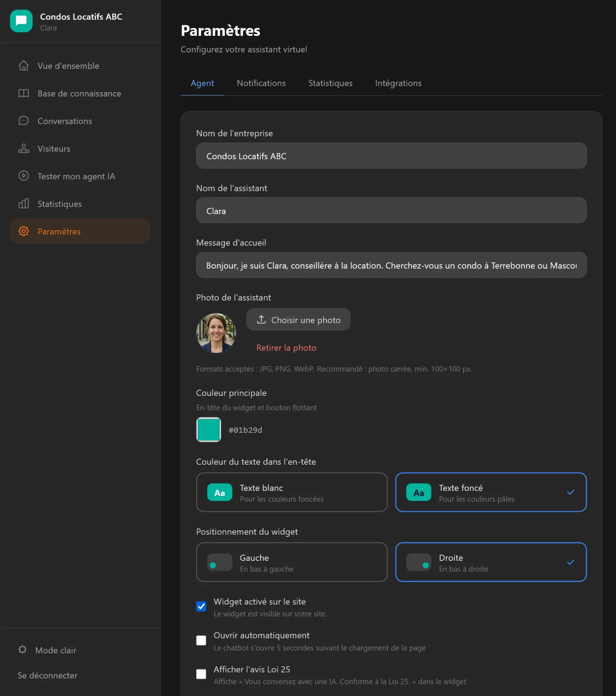Open the teal Couleur principale swatch
Viewport: 616px width, 696px height.
pos(208,430)
